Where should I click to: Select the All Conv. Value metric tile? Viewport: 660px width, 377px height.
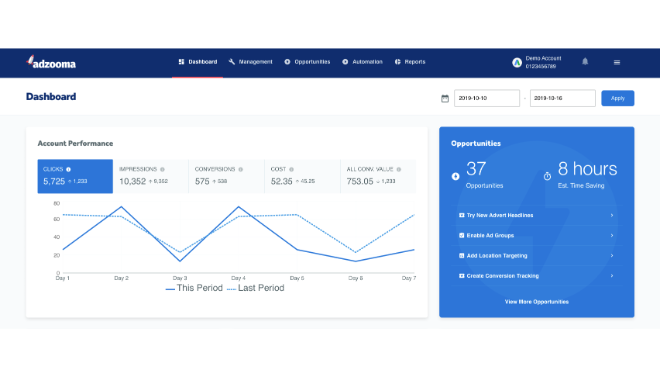pyautogui.click(x=378, y=176)
